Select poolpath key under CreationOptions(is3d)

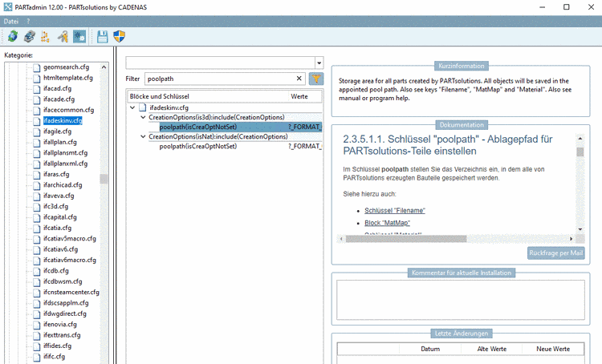pyautogui.click(x=198, y=127)
